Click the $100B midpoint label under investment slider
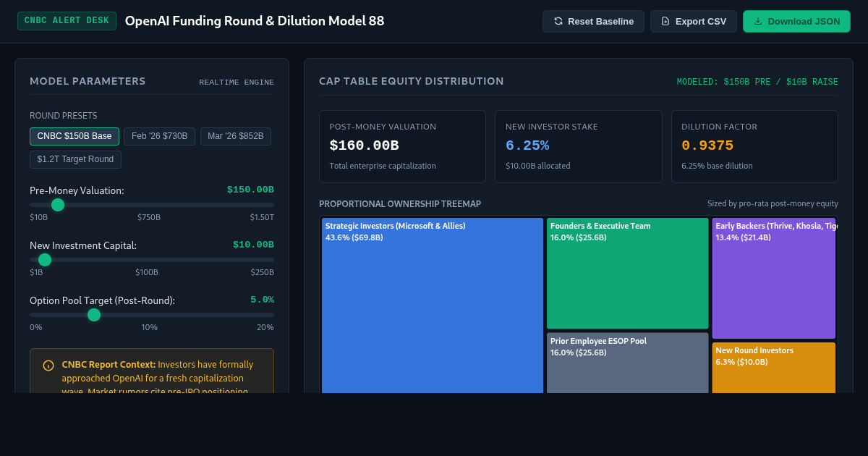Image resolution: width=868 pixels, height=456 pixels. (x=147, y=272)
